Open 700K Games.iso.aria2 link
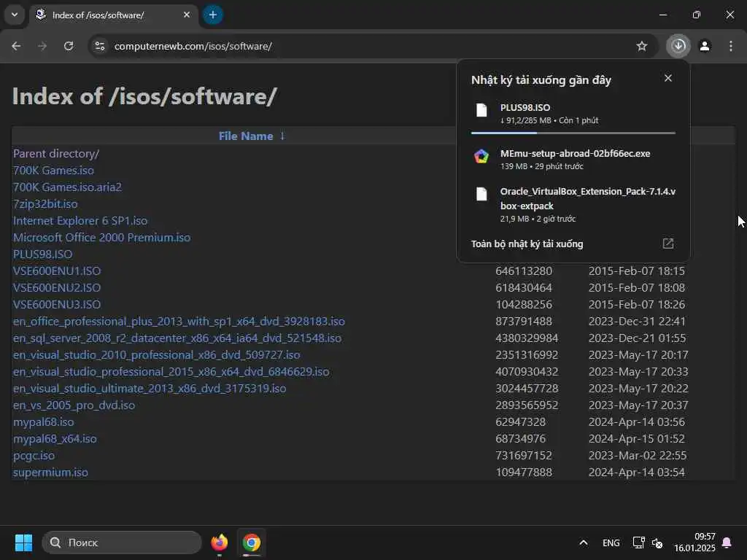The width and height of the screenshot is (747, 560). pyautogui.click(x=67, y=187)
